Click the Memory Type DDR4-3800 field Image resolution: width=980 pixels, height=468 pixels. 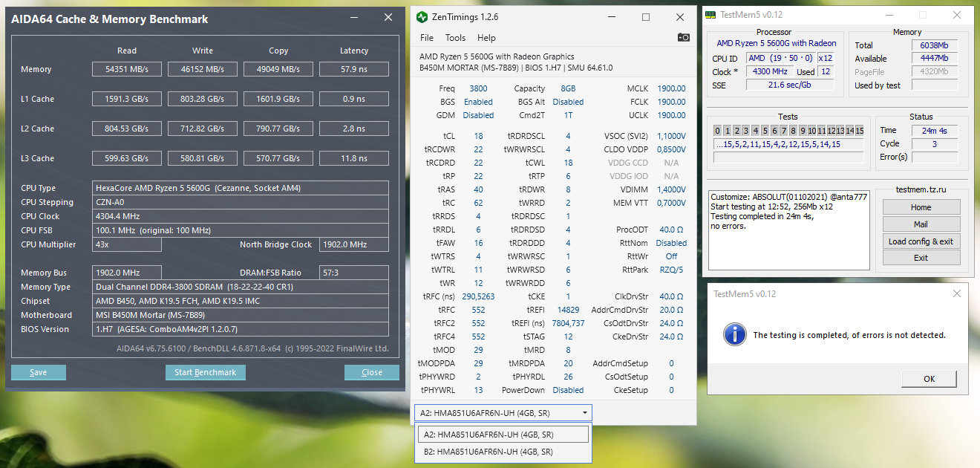click(241, 287)
